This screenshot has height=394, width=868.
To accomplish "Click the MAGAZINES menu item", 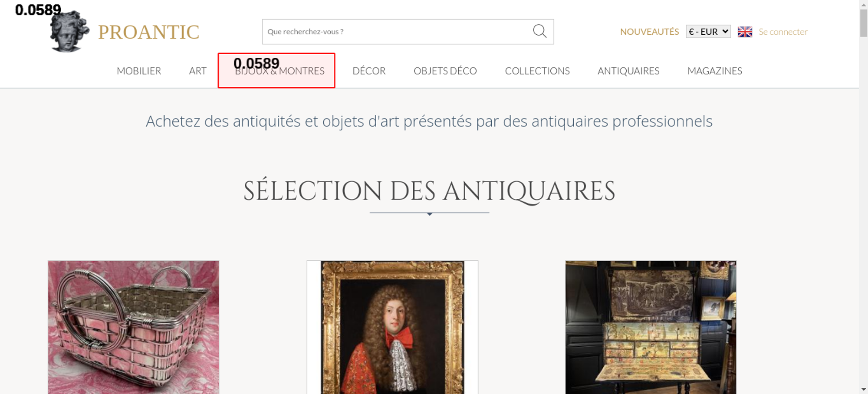I will 714,71.
